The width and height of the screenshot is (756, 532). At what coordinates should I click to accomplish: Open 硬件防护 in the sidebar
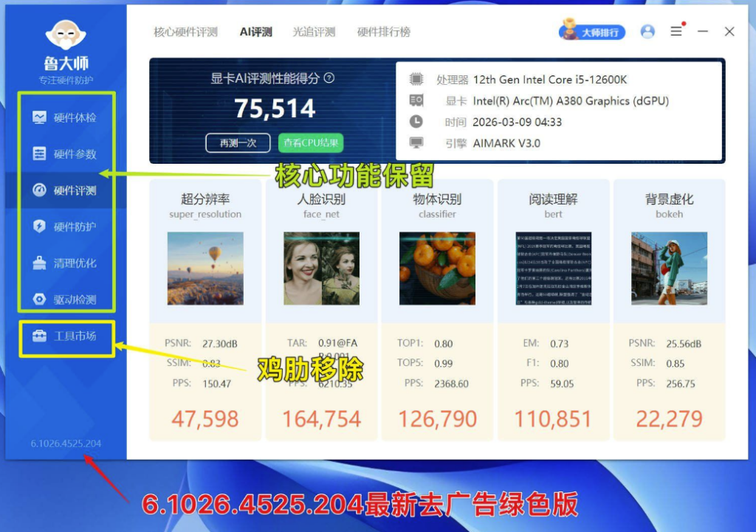[x=65, y=227]
